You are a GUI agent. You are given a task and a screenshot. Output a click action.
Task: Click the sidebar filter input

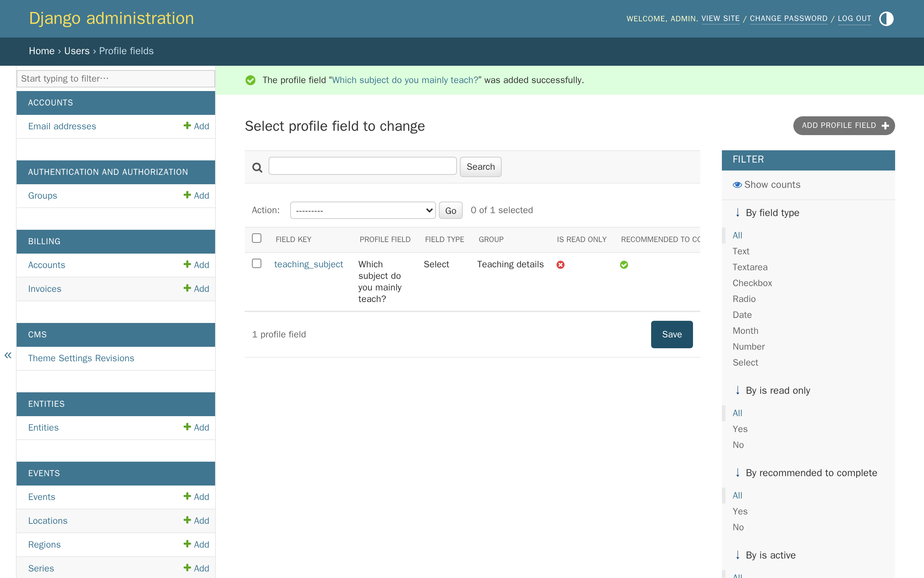pyautogui.click(x=116, y=78)
